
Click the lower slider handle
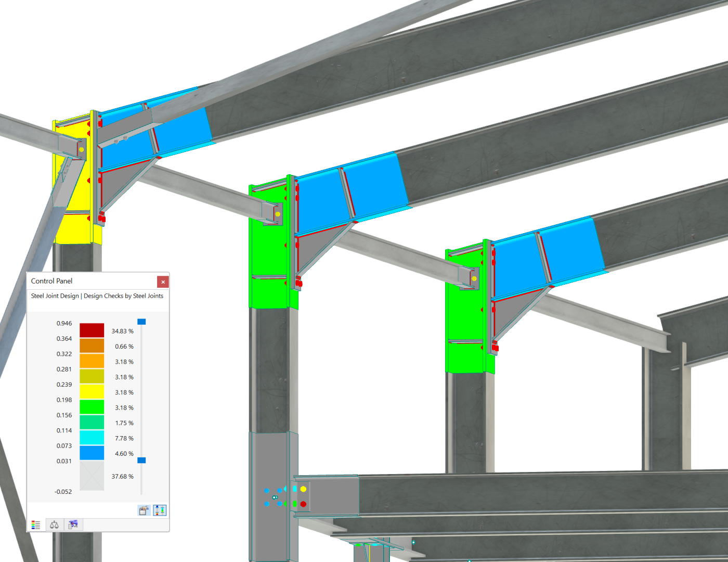click(x=142, y=461)
